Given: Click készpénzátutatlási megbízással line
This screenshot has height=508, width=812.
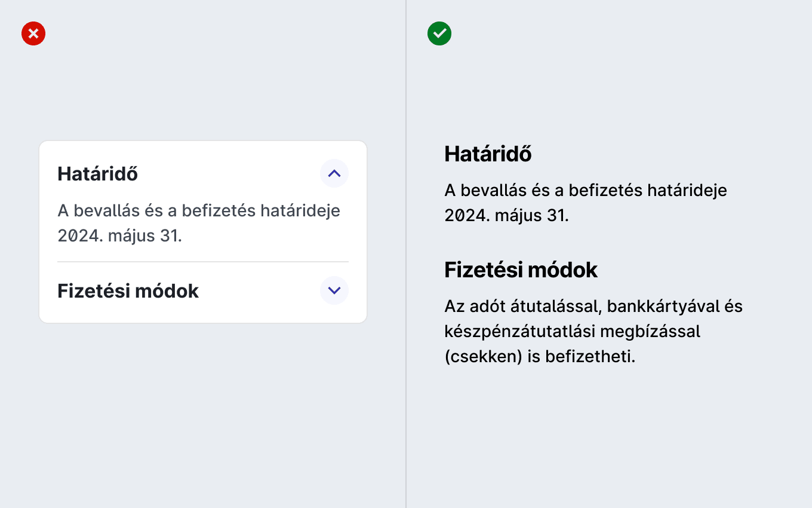Looking at the screenshot, I should coord(572,332).
